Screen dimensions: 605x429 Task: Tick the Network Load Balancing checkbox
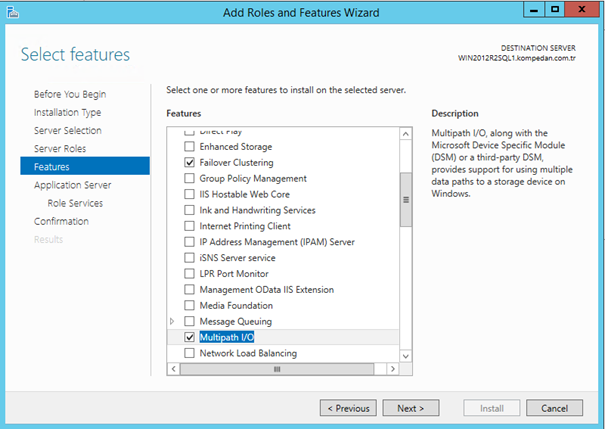(190, 354)
